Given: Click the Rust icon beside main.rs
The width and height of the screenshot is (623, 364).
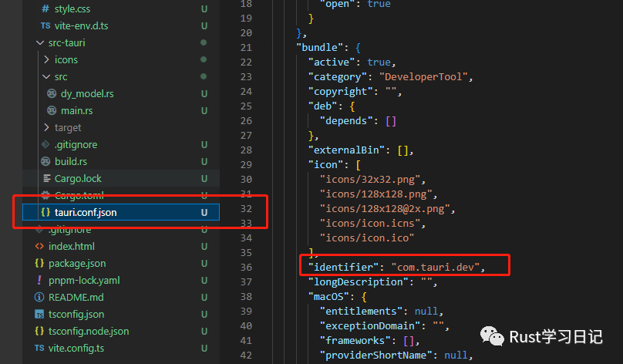Looking at the screenshot, I should pyautogui.click(x=52, y=110).
